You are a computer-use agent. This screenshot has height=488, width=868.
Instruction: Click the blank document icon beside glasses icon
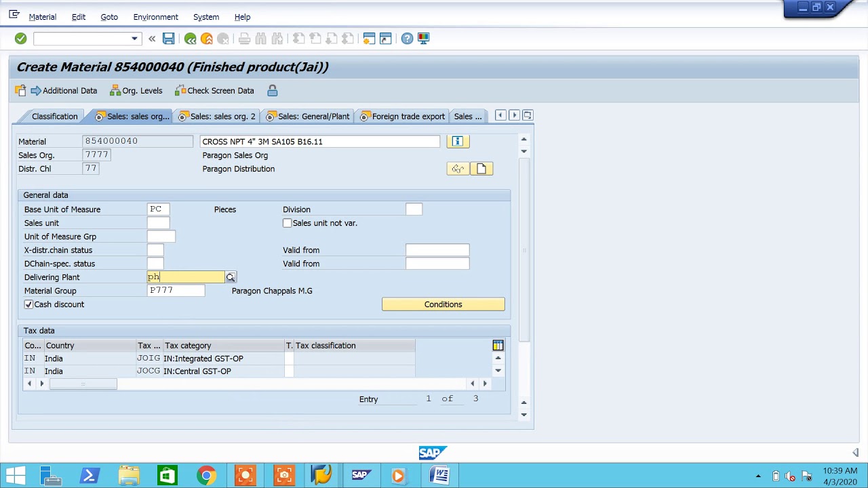coord(481,169)
